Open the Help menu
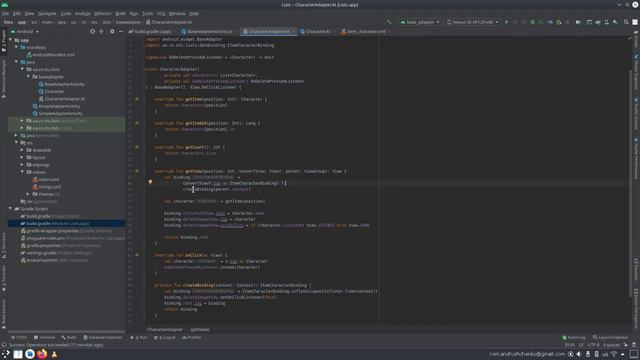 pyautogui.click(x=194, y=13)
